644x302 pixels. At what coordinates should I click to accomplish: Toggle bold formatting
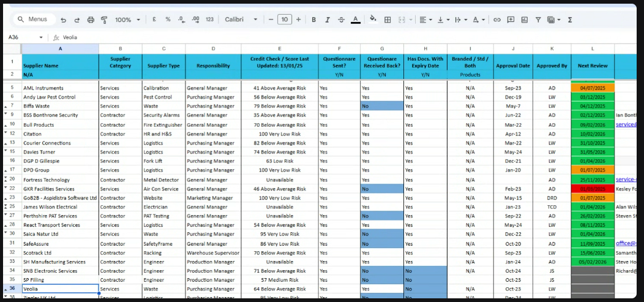point(313,20)
